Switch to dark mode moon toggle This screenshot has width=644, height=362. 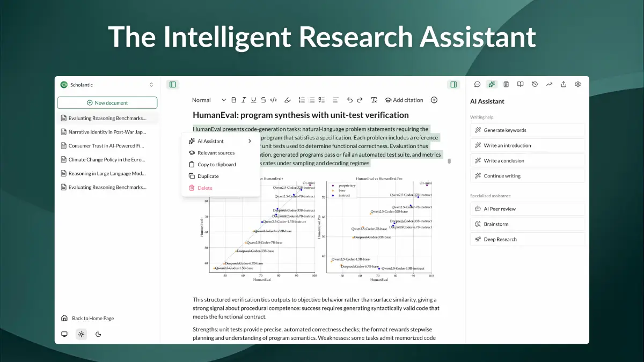[x=98, y=334]
